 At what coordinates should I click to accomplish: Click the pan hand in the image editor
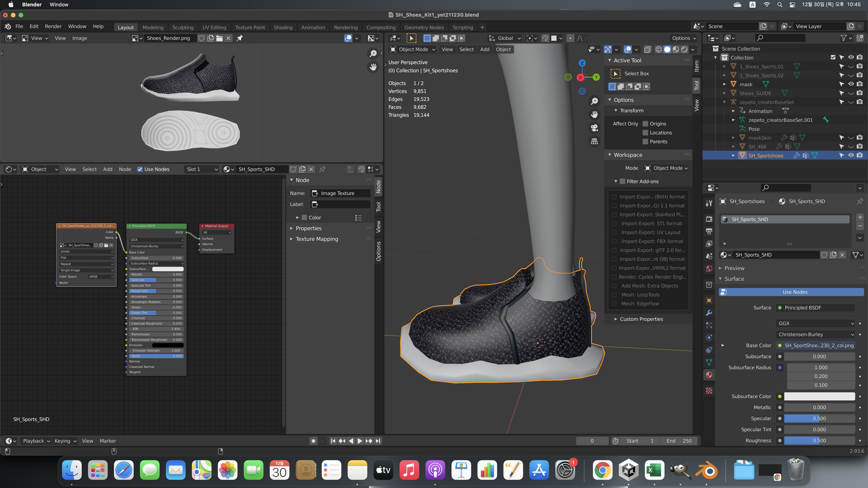(373, 67)
